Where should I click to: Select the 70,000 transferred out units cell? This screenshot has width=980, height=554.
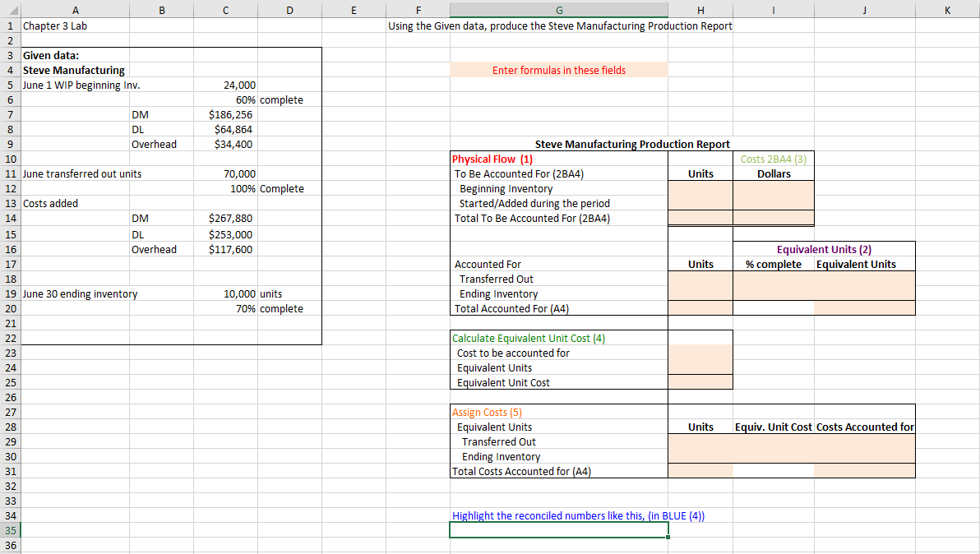[x=225, y=173]
